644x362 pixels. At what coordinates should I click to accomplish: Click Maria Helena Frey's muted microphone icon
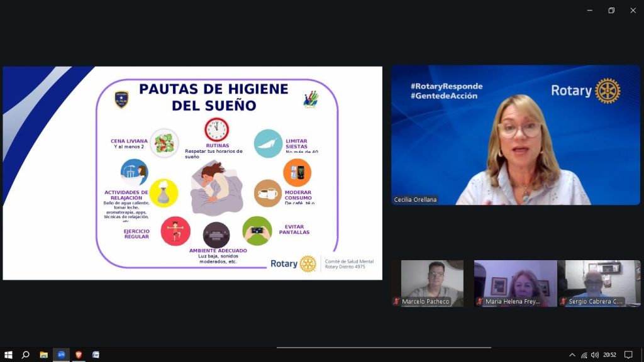click(480, 302)
